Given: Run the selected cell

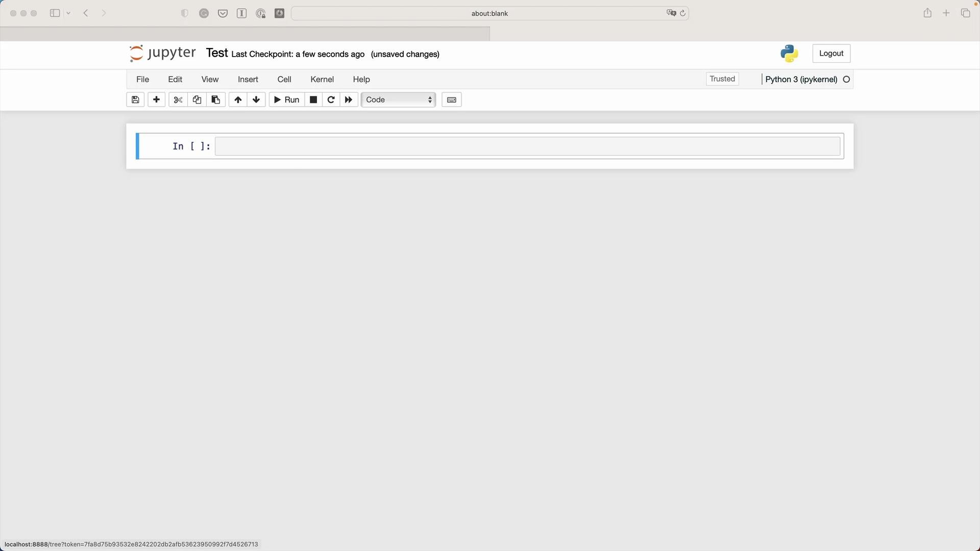Looking at the screenshot, I should pyautogui.click(x=287, y=99).
